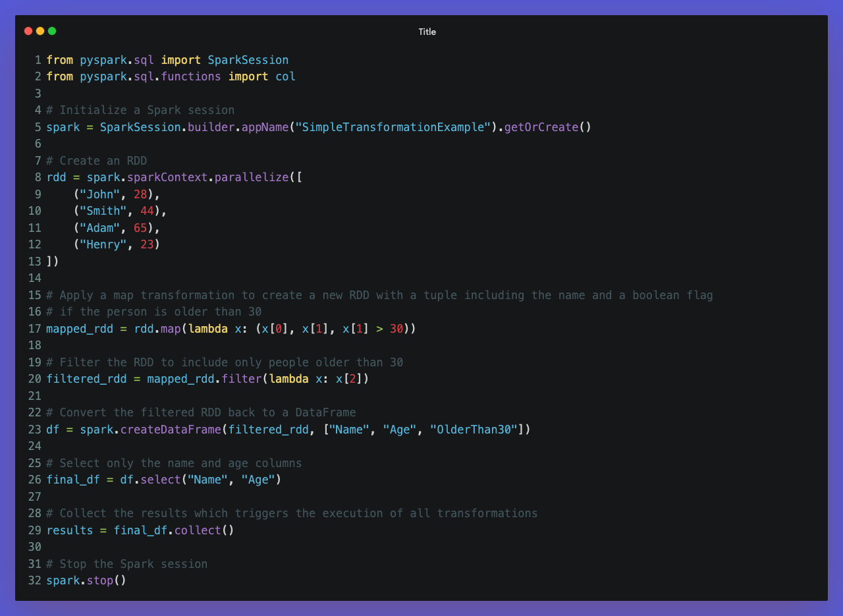This screenshot has width=843, height=616.
Task: Click line number 30 in the gutter
Action: pos(34,547)
